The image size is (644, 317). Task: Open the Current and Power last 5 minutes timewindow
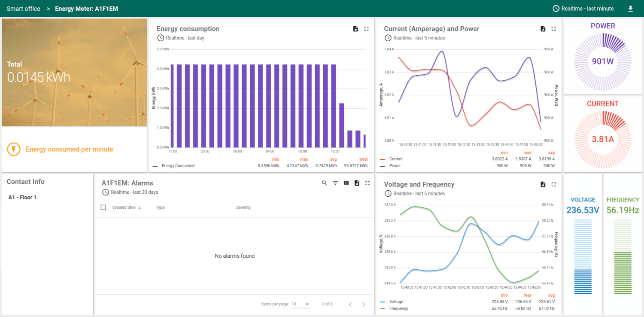coord(415,38)
